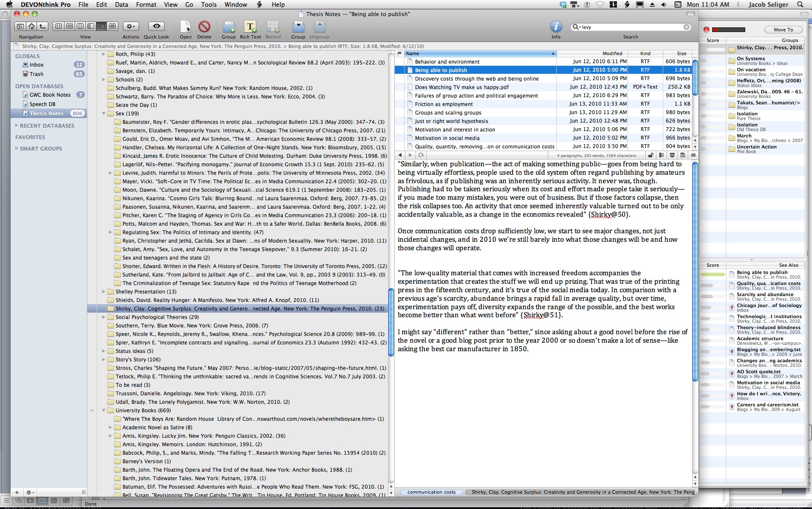The image size is (812, 509).
Task: Clear the search field text
Action: pos(686,27)
